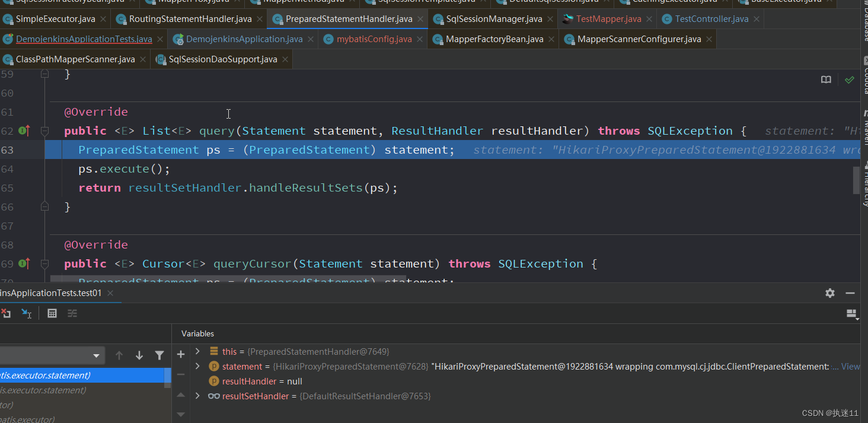868x423 pixels.
Task: Click the Drop Frame icon in debugger toolbar
Action: click(x=6, y=313)
